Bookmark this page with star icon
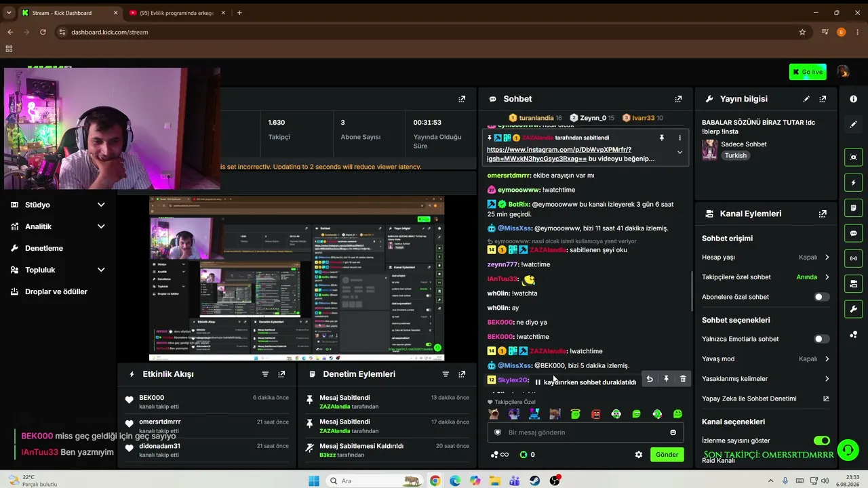 click(802, 32)
